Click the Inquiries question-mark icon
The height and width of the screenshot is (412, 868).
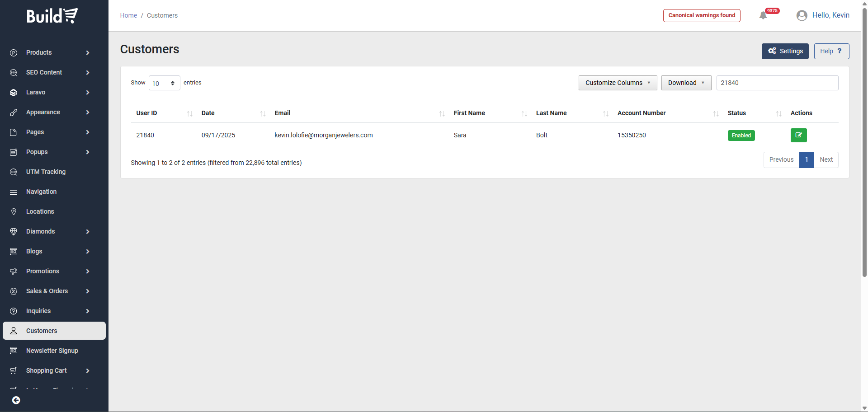point(14,311)
